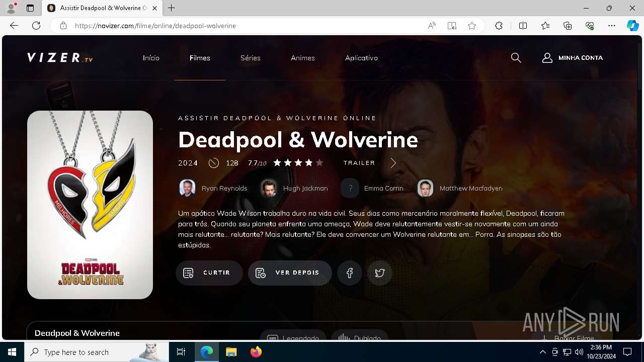Toggle Split screen icon
The image size is (644, 362).
(x=523, y=26)
